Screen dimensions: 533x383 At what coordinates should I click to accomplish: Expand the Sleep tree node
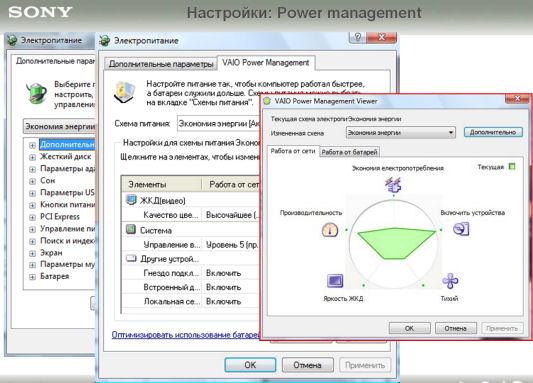click(x=32, y=181)
